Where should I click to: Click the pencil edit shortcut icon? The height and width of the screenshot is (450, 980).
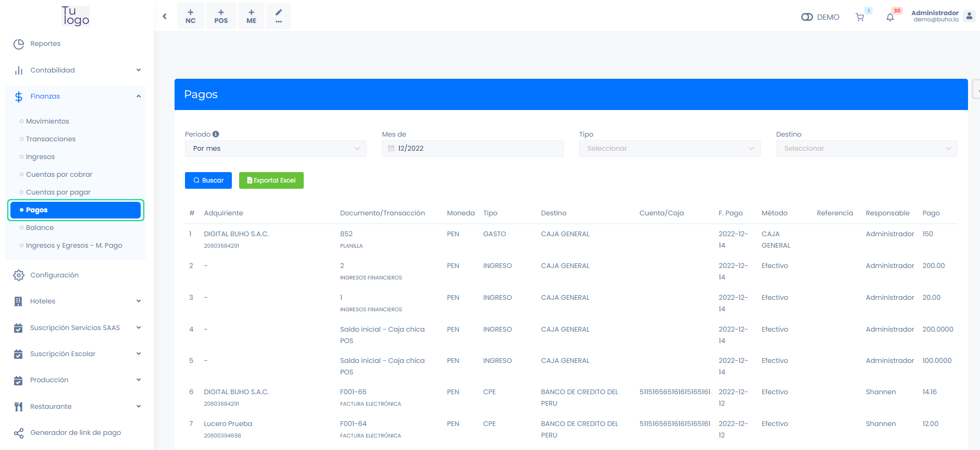pyautogui.click(x=279, y=16)
